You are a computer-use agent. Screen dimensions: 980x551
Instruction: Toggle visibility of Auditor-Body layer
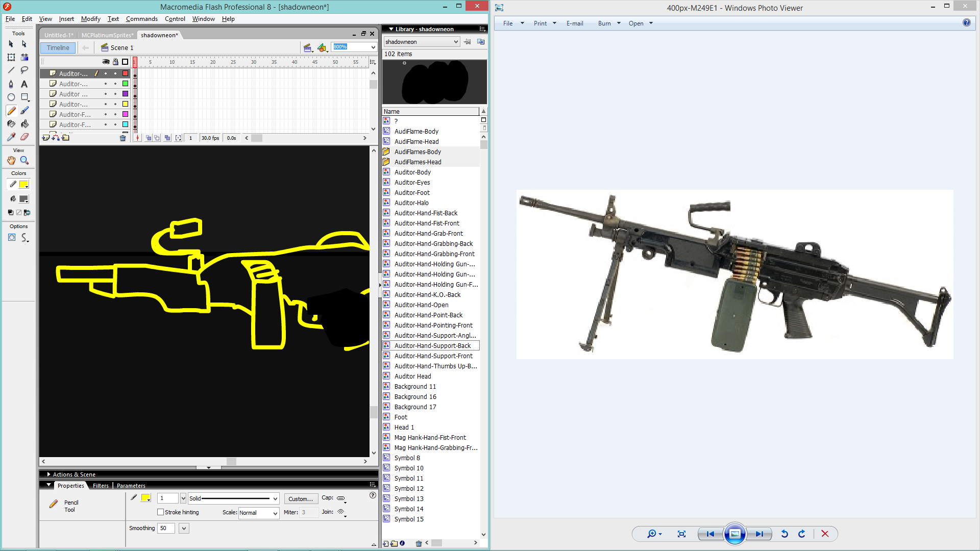click(x=106, y=93)
